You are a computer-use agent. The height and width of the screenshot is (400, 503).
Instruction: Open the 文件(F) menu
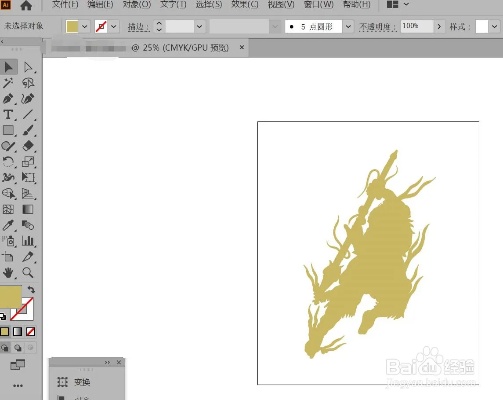tap(65, 5)
